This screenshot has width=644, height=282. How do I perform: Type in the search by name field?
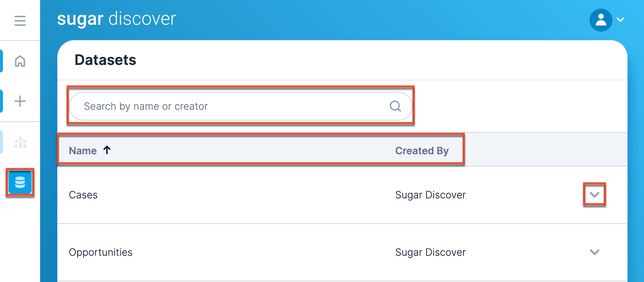coord(229,106)
